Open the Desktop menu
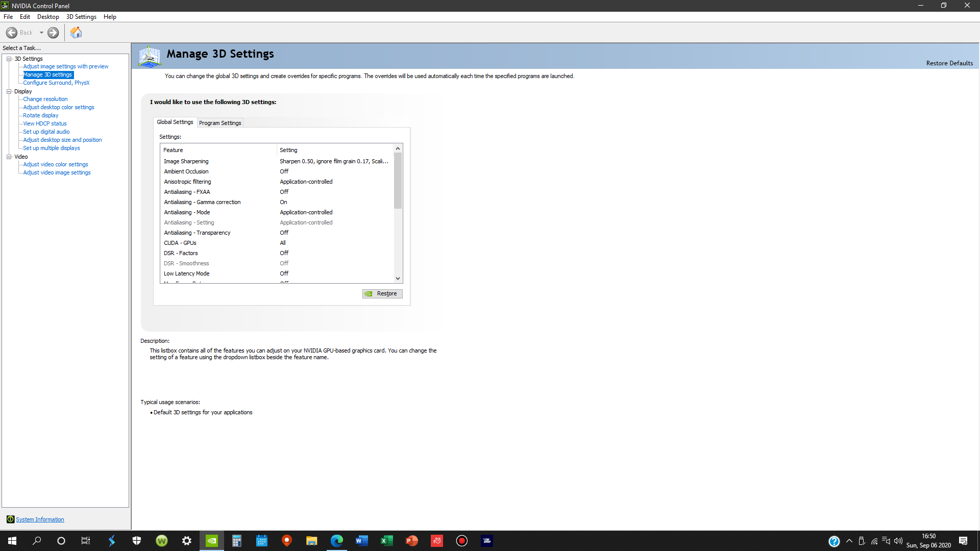 pos(48,17)
